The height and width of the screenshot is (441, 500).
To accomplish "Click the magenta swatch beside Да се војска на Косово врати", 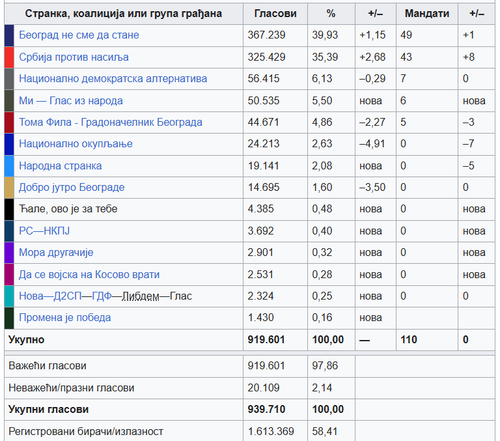I will pos(9,274).
